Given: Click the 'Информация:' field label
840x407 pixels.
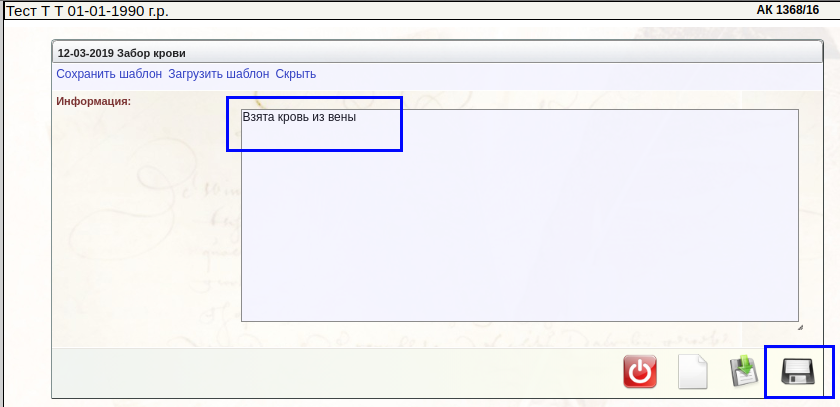Looking at the screenshot, I should tap(94, 101).
